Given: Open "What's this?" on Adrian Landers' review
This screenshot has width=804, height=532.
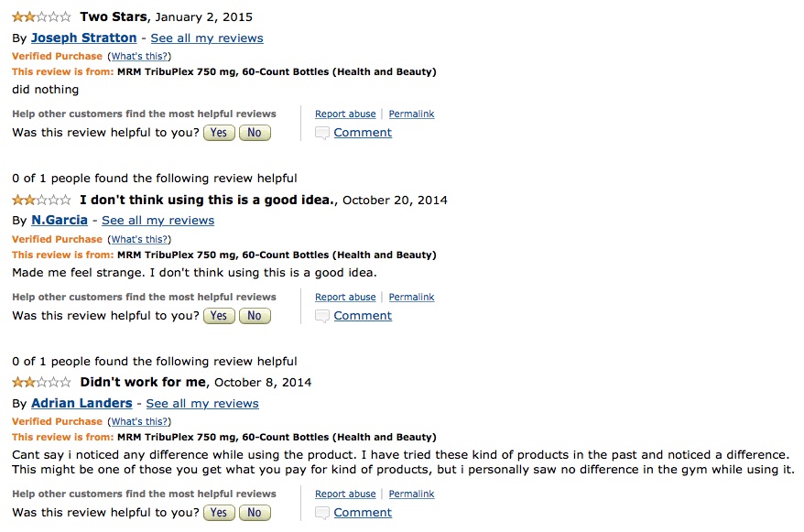Looking at the screenshot, I should 139,422.
